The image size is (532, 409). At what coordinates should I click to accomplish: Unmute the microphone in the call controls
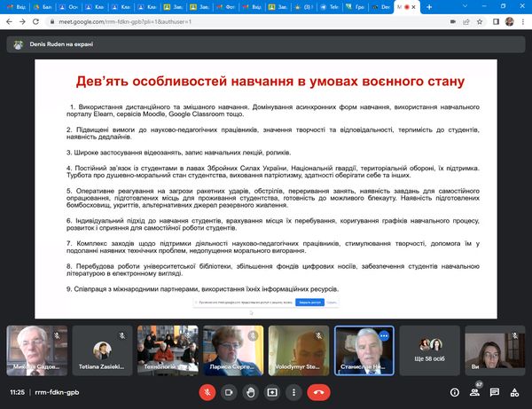208,391
